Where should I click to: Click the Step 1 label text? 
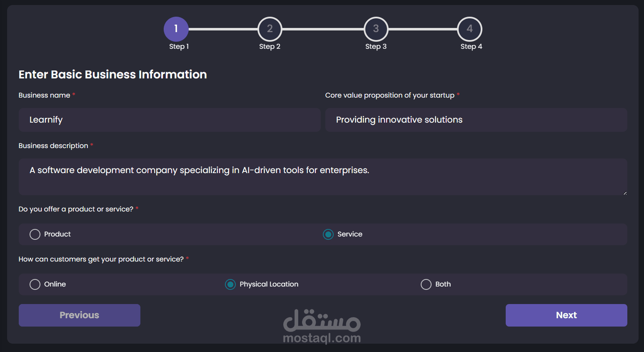(x=179, y=46)
